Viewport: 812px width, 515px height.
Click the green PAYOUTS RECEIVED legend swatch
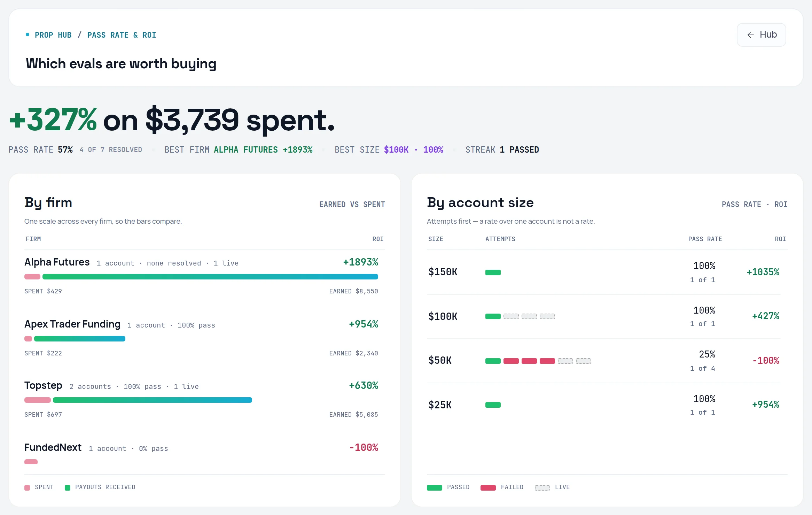pyautogui.click(x=68, y=487)
